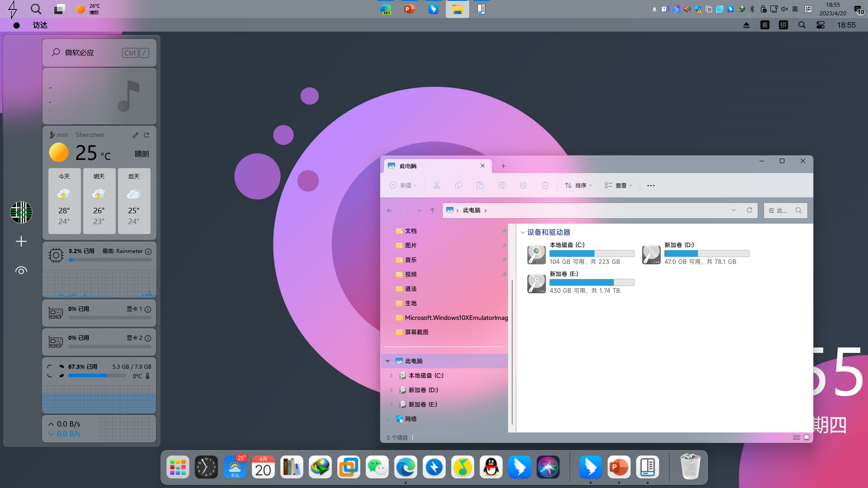Open the 新建 (New) dropdown
The height and width of the screenshot is (488, 868).
(403, 185)
